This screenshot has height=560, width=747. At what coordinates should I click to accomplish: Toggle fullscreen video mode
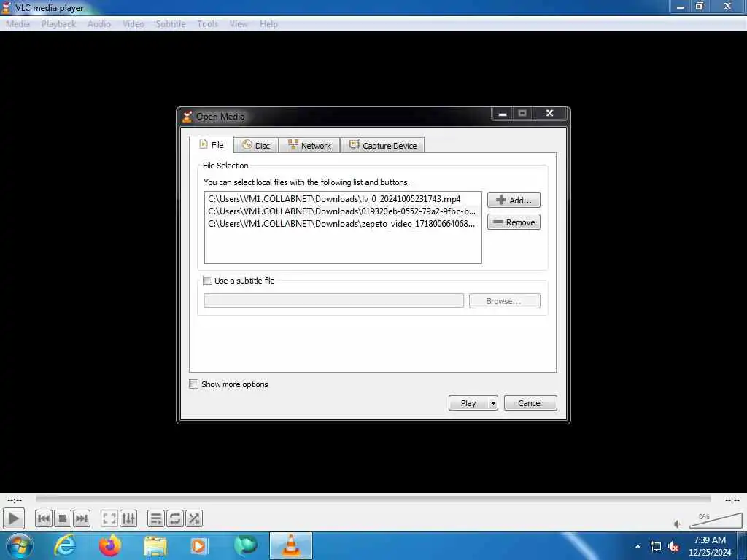point(109,518)
